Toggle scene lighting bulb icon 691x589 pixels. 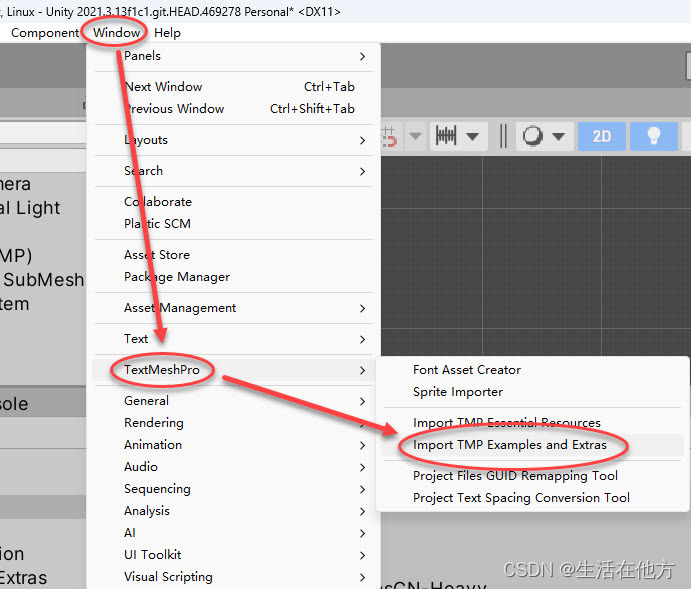point(654,136)
